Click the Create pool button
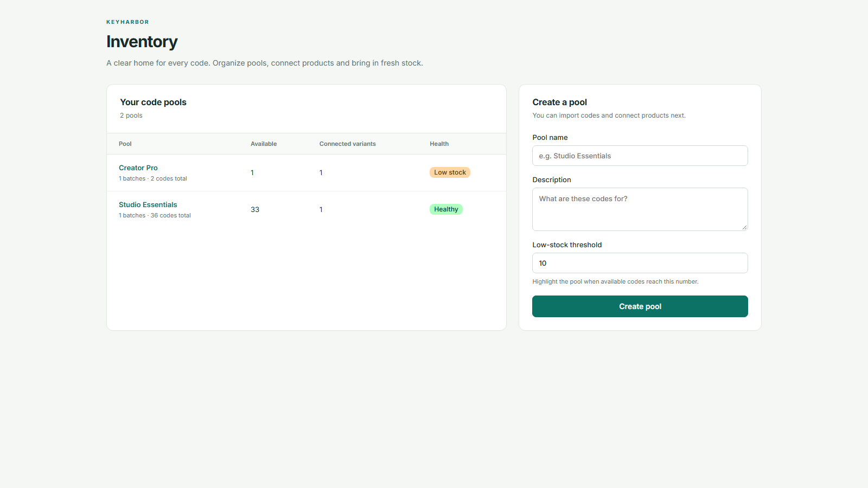 [x=640, y=306]
